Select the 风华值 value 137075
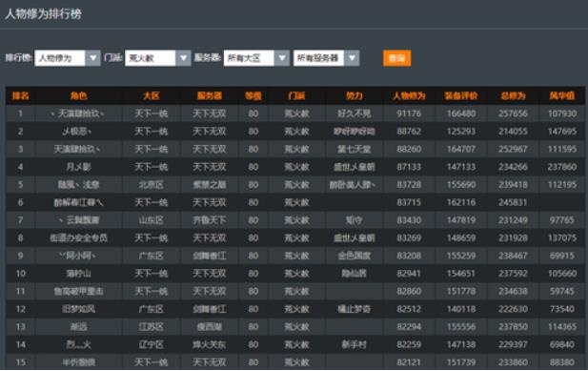The width and height of the screenshot is (588, 371). coord(561,238)
